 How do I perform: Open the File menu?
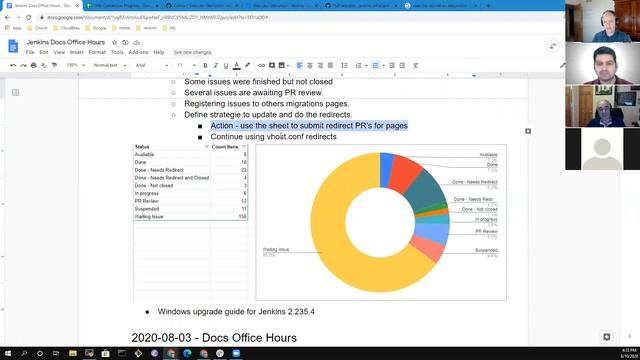point(30,52)
